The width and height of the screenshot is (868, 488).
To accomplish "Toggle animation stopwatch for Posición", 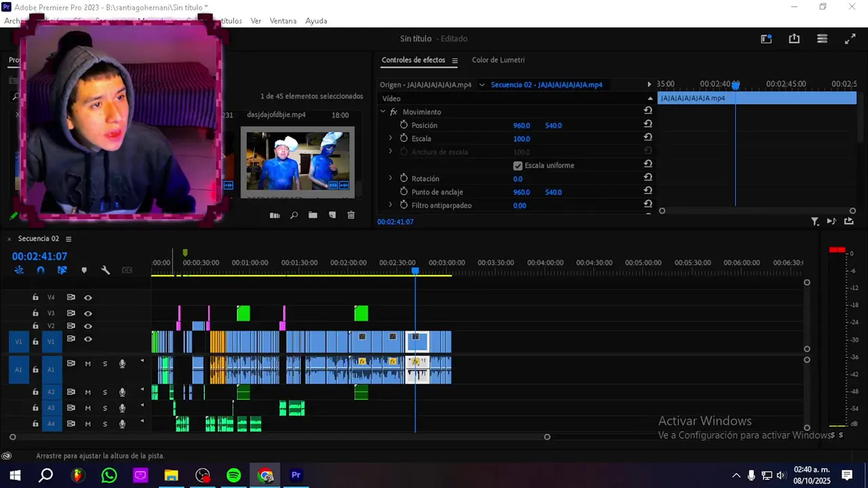I will point(403,125).
